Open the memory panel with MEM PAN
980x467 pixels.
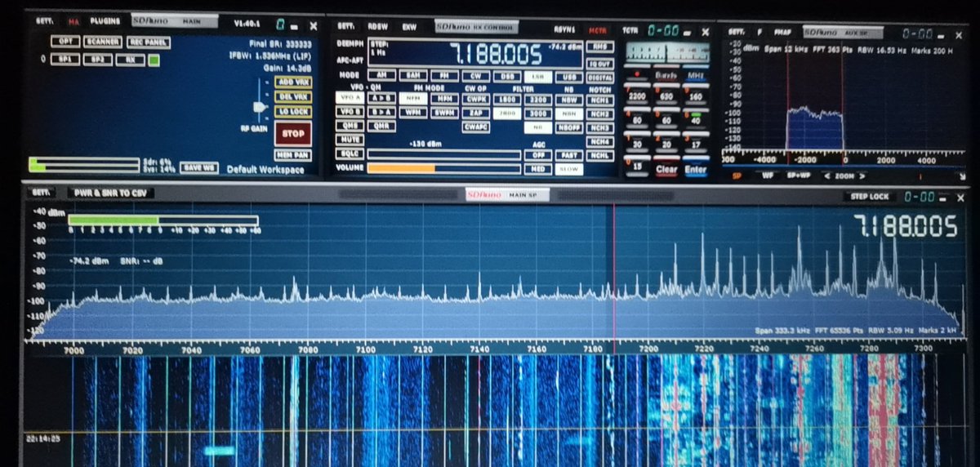(293, 154)
